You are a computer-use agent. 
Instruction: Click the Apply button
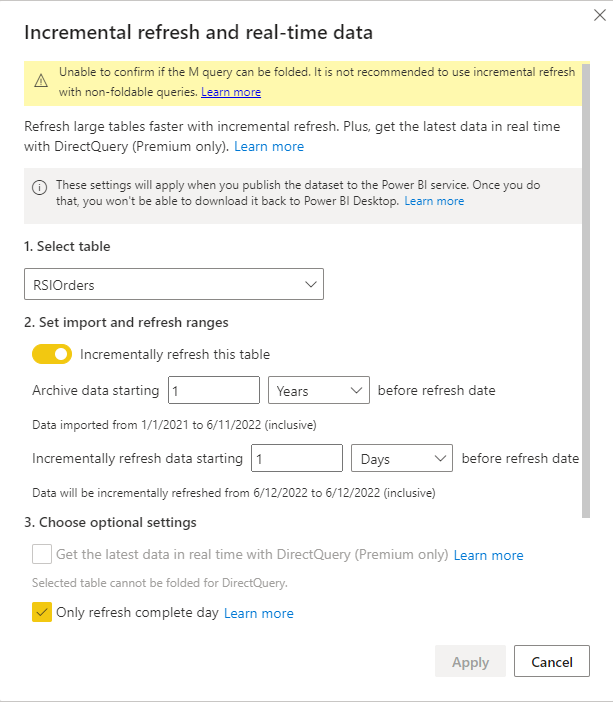pyautogui.click(x=470, y=661)
